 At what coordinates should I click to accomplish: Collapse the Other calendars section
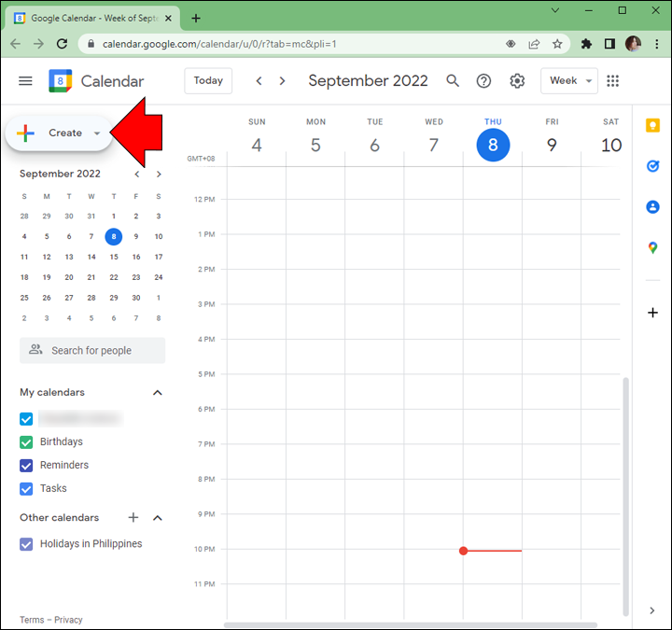[158, 518]
